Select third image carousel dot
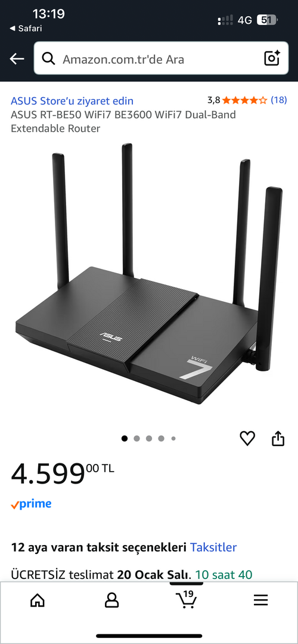Image resolution: width=298 pixels, height=644 pixels. pyautogui.click(x=149, y=439)
